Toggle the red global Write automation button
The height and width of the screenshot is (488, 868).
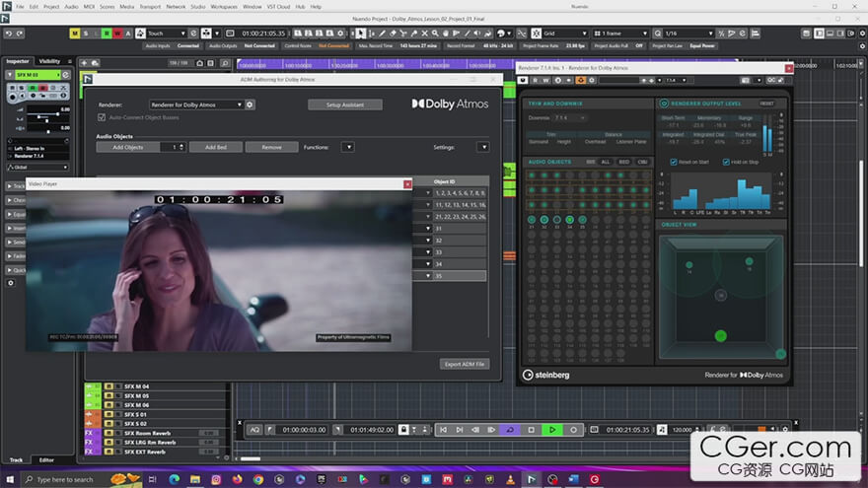(117, 34)
